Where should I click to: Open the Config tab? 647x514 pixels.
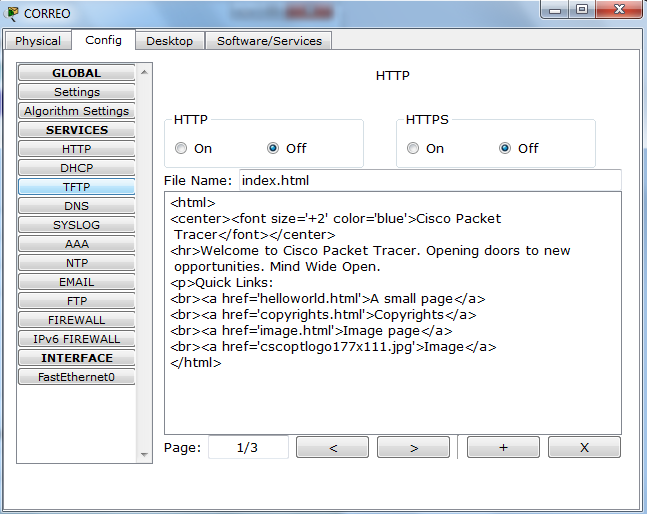103,40
